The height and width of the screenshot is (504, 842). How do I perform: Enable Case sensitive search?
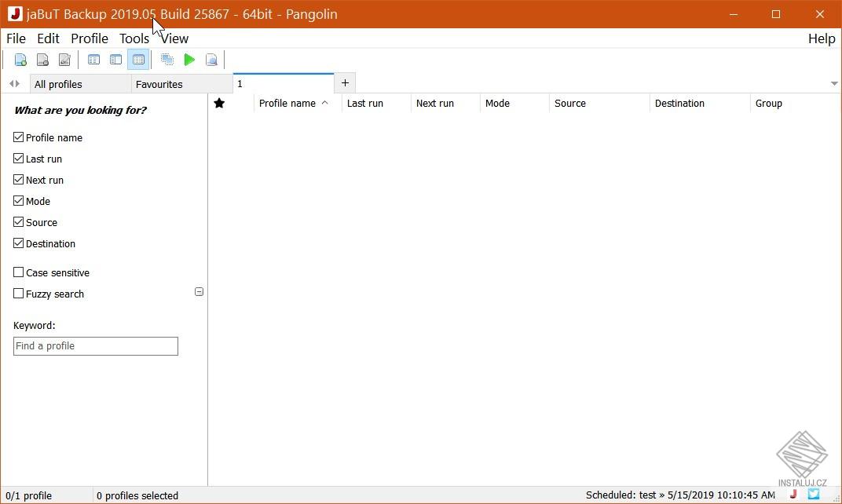pos(18,272)
